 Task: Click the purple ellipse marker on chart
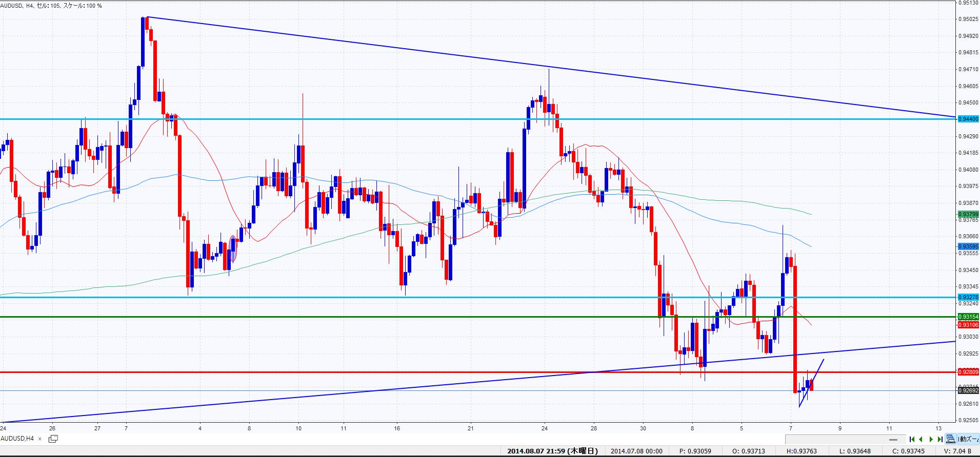233,249
